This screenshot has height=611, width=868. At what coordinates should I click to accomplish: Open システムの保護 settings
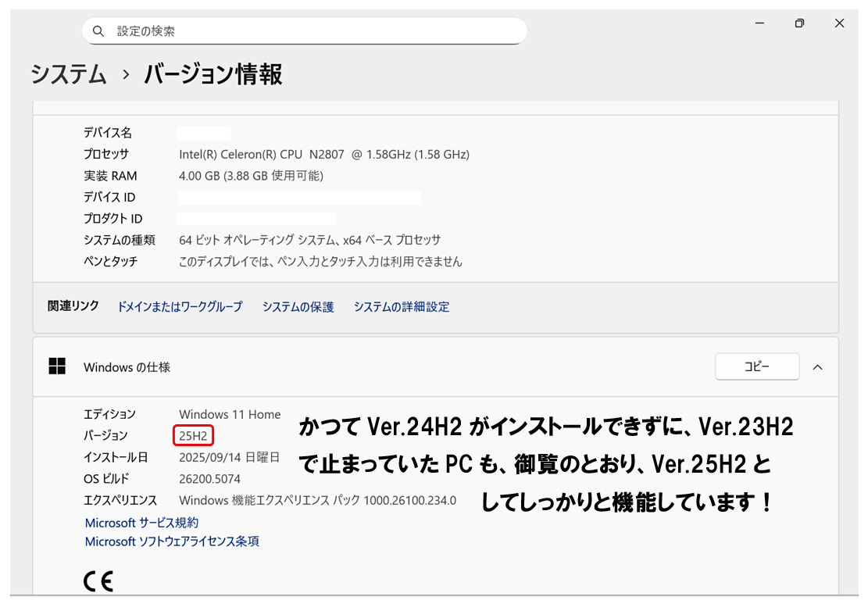[x=301, y=306]
